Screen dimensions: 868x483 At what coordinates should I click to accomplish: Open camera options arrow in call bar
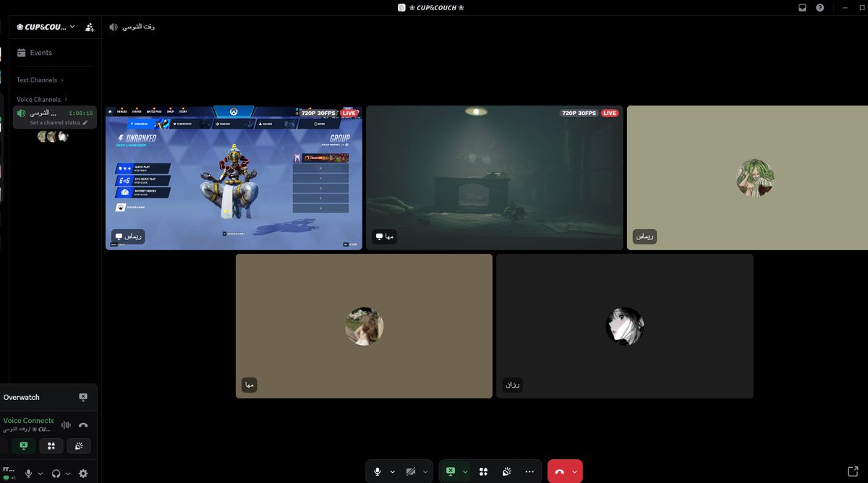coord(425,471)
